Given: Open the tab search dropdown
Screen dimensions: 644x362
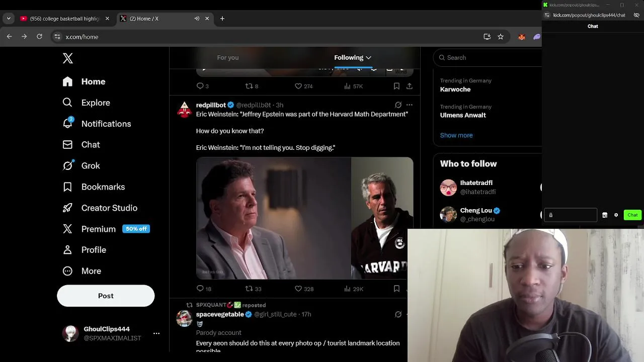Looking at the screenshot, I should 9,19.
